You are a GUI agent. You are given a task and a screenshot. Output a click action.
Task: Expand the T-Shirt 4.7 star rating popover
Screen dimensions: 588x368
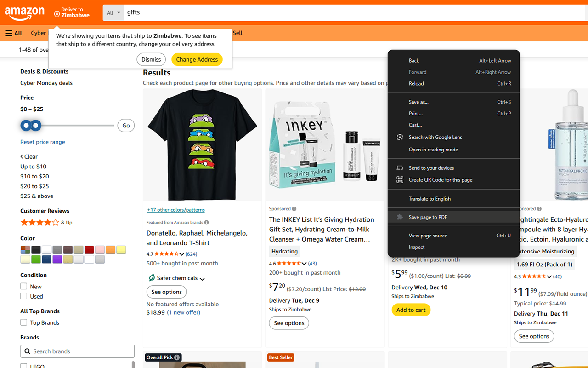tap(182, 254)
